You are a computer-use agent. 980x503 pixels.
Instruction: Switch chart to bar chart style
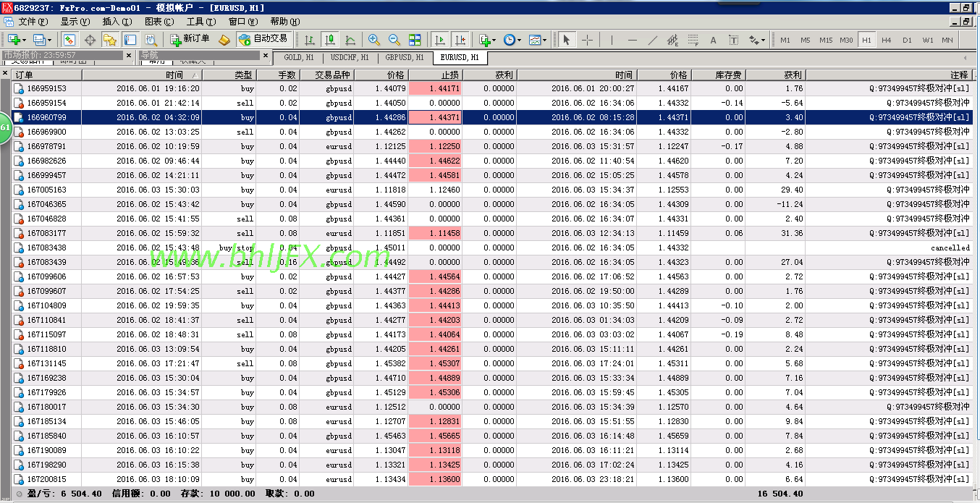tap(310, 40)
